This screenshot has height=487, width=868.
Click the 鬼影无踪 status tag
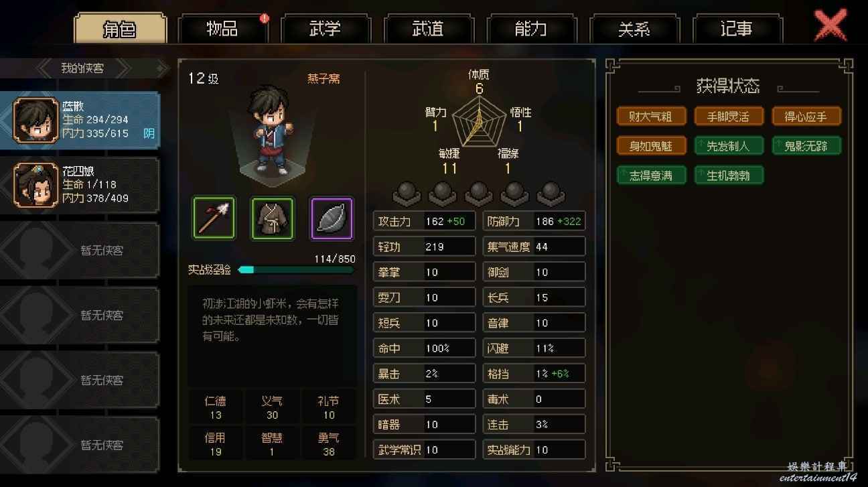pos(806,146)
